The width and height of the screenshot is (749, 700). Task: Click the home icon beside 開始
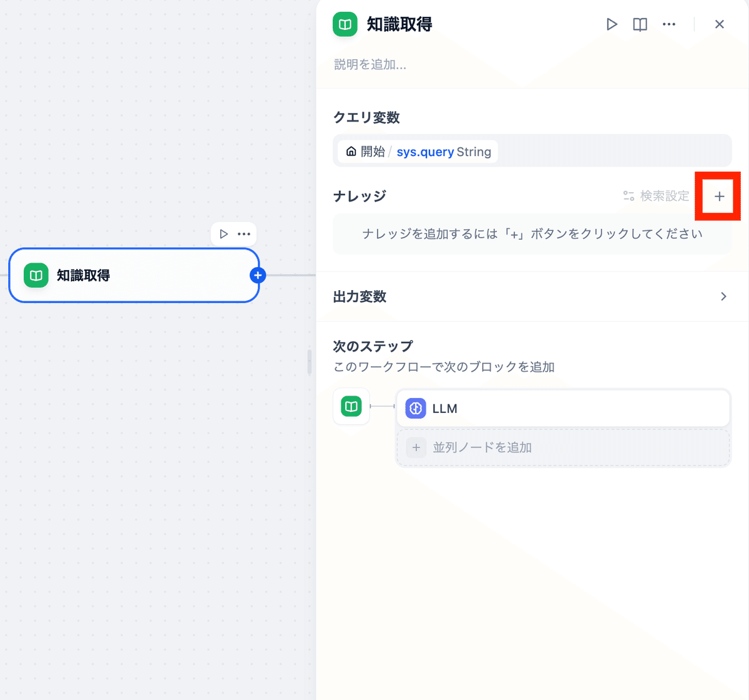coord(351,152)
